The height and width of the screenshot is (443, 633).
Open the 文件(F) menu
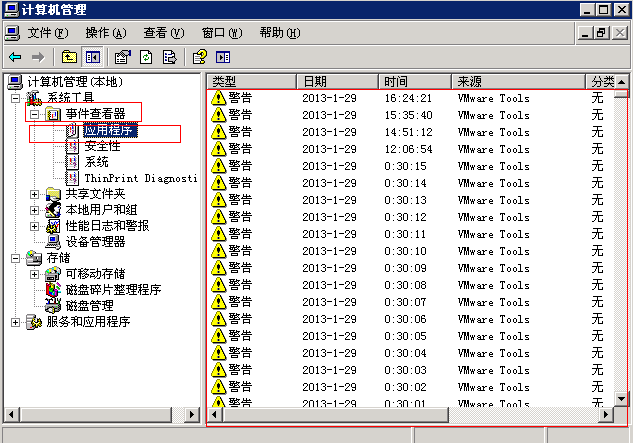tap(48, 33)
